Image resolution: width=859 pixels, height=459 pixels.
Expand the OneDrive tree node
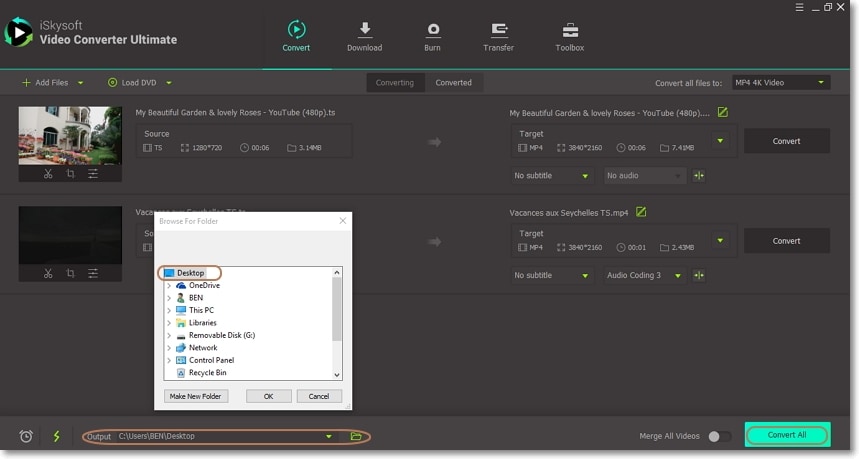pos(169,285)
